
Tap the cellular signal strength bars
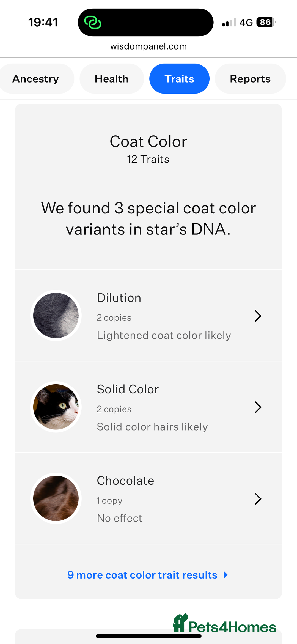pyautogui.click(x=229, y=22)
